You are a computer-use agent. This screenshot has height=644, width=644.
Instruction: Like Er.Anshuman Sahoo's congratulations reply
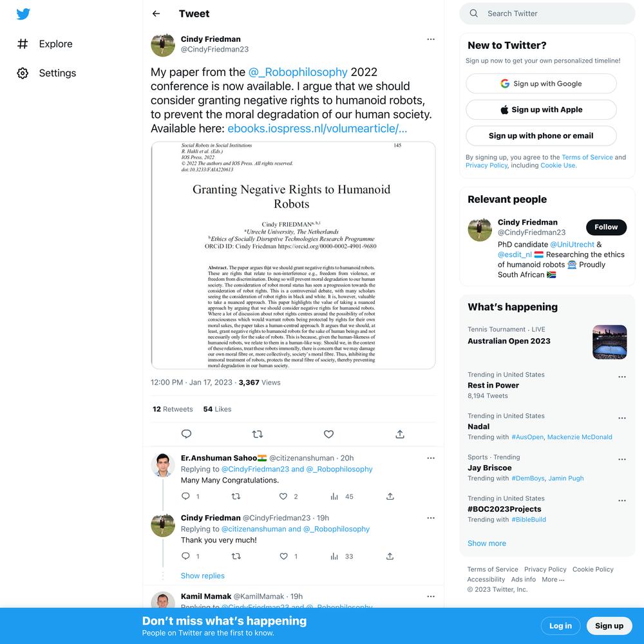point(283,496)
